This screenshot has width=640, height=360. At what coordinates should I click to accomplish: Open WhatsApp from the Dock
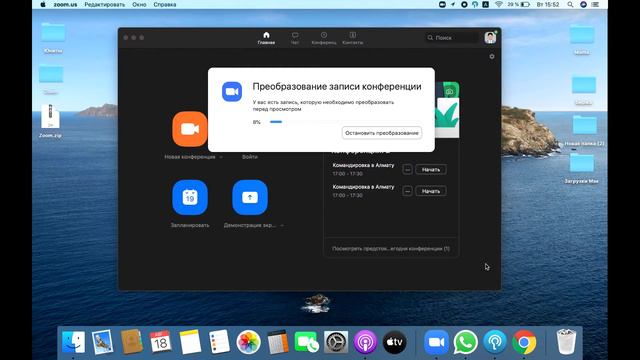point(465,342)
